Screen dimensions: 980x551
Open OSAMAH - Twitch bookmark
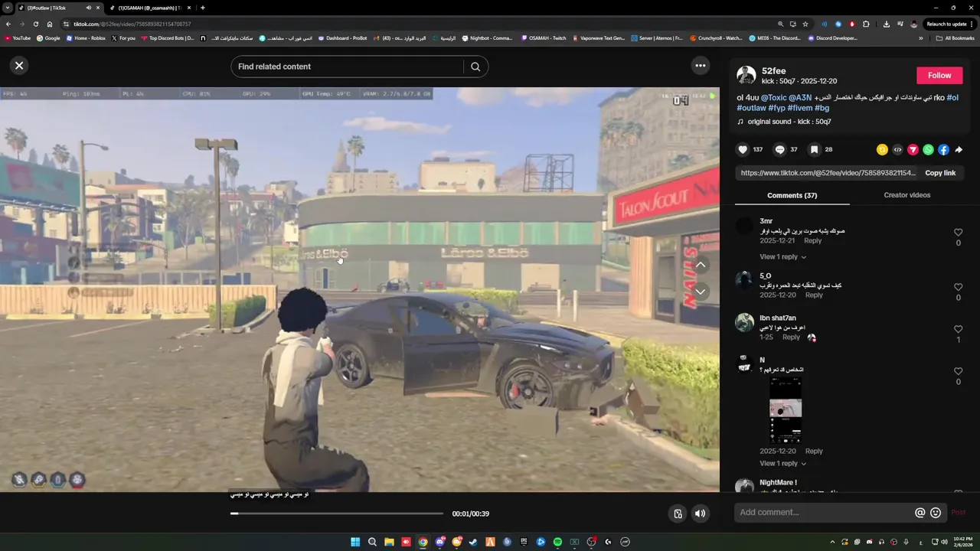[x=544, y=38]
